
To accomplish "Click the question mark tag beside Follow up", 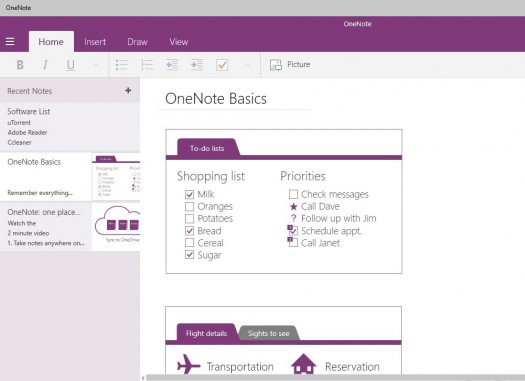I will tap(293, 218).
